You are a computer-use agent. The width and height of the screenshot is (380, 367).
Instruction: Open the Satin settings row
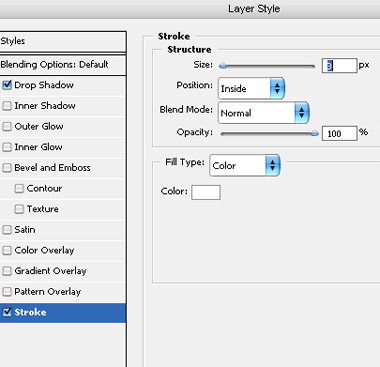tap(63, 230)
